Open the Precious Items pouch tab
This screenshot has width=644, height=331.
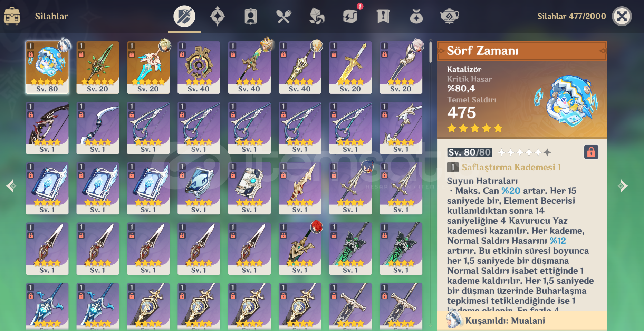coord(416,16)
